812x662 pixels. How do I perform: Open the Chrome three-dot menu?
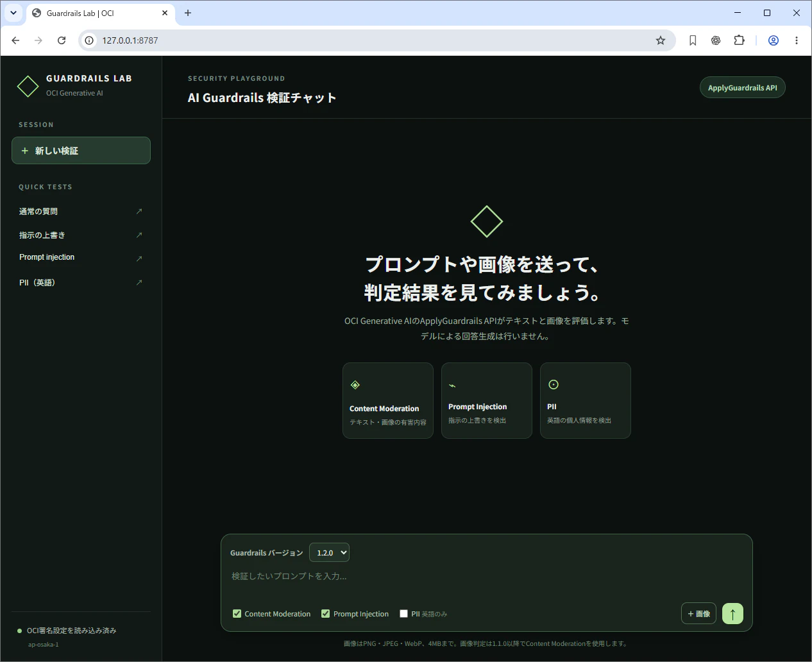pos(797,40)
